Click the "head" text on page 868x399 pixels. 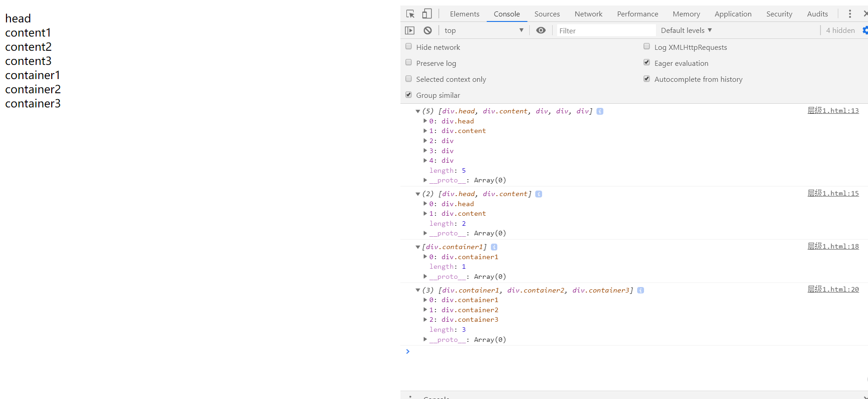click(x=18, y=19)
